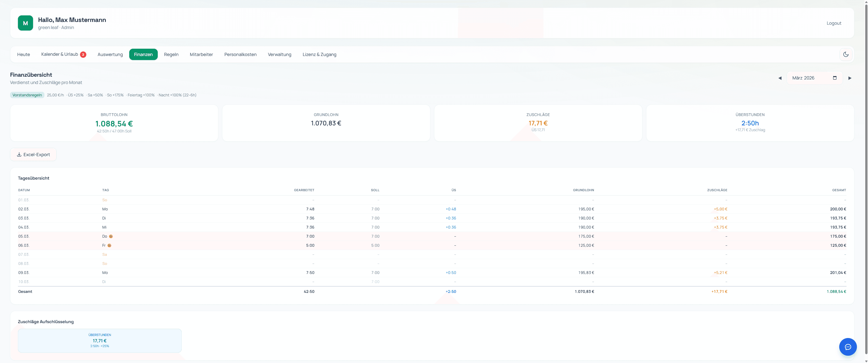
Task: Click the Bruttolohn summary card
Action: (114, 123)
